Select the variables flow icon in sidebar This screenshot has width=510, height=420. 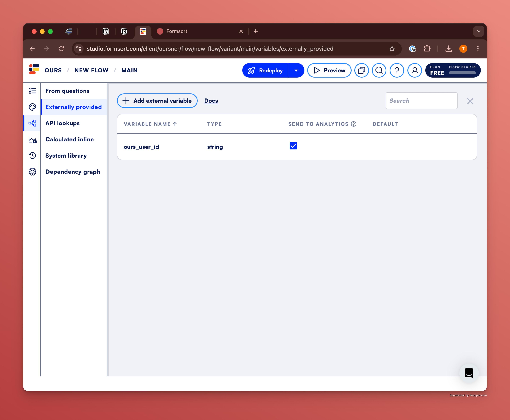tap(32, 123)
